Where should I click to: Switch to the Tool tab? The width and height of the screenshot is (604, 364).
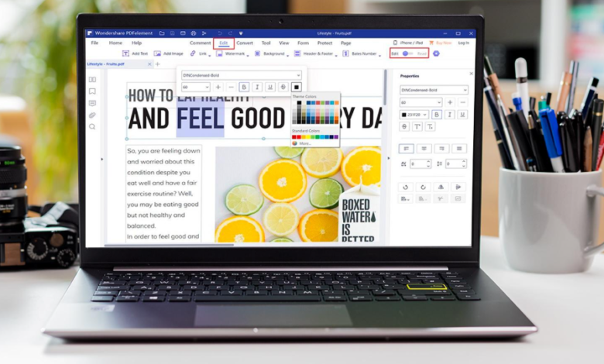click(266, 43)
